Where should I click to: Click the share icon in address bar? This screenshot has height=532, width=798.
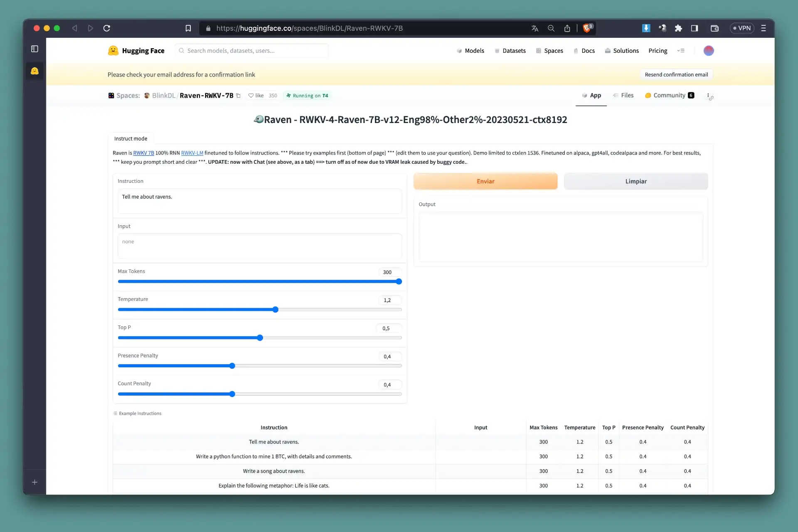point(567,28)
